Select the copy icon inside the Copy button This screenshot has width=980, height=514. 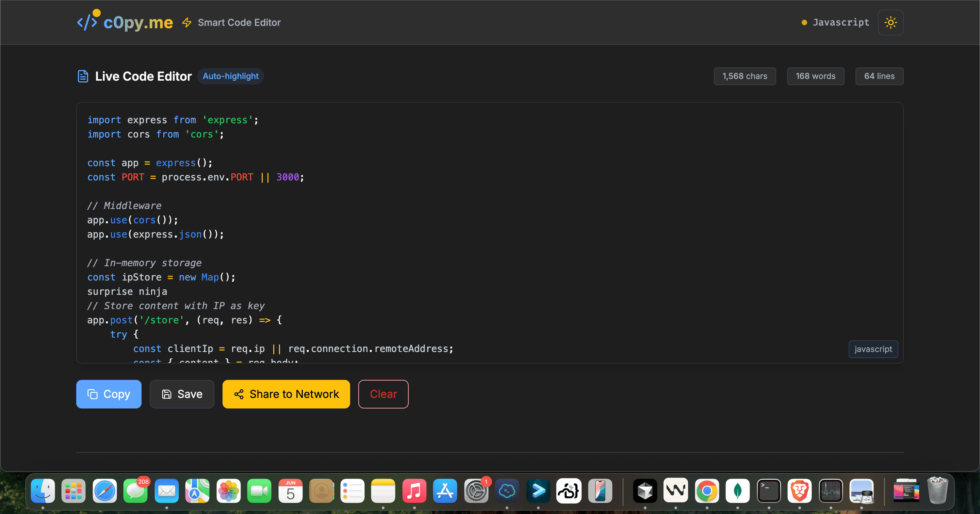(93, 394)
